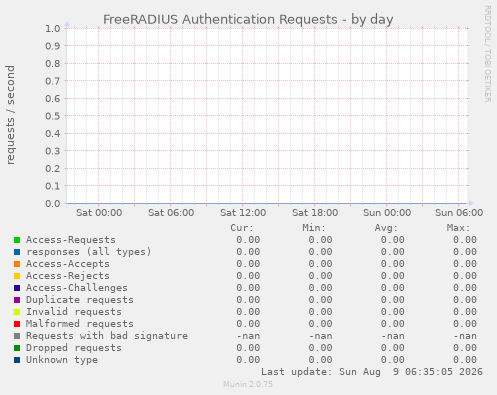Screen dimensions: 497x395
Task: Click the Sat 06:00 axis label
Action: (171, 213)
